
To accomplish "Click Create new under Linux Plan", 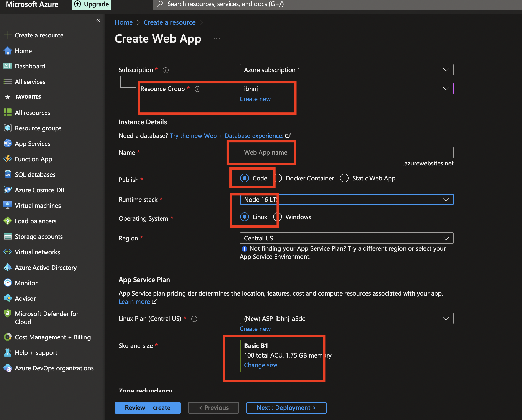I will [255, 329].
